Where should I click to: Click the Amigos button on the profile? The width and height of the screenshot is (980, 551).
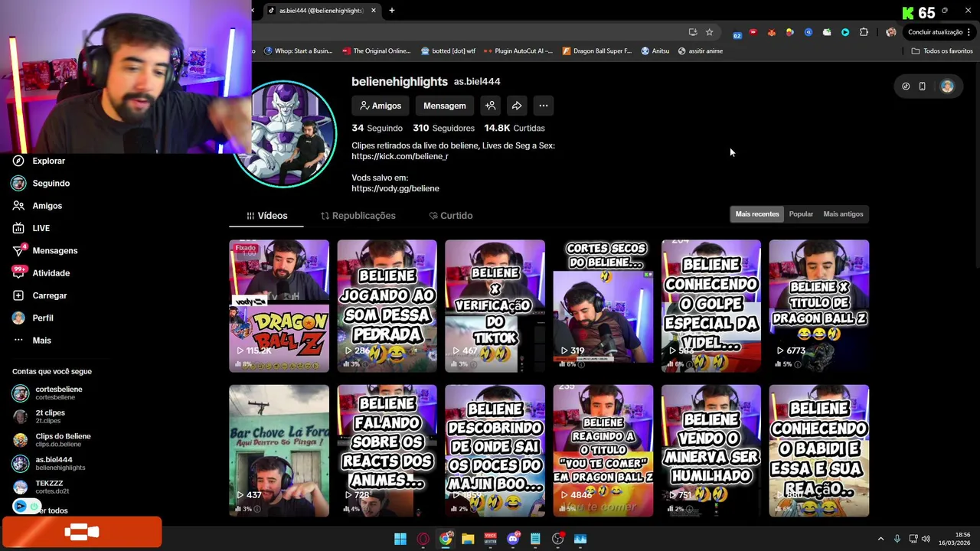(381, 106)
